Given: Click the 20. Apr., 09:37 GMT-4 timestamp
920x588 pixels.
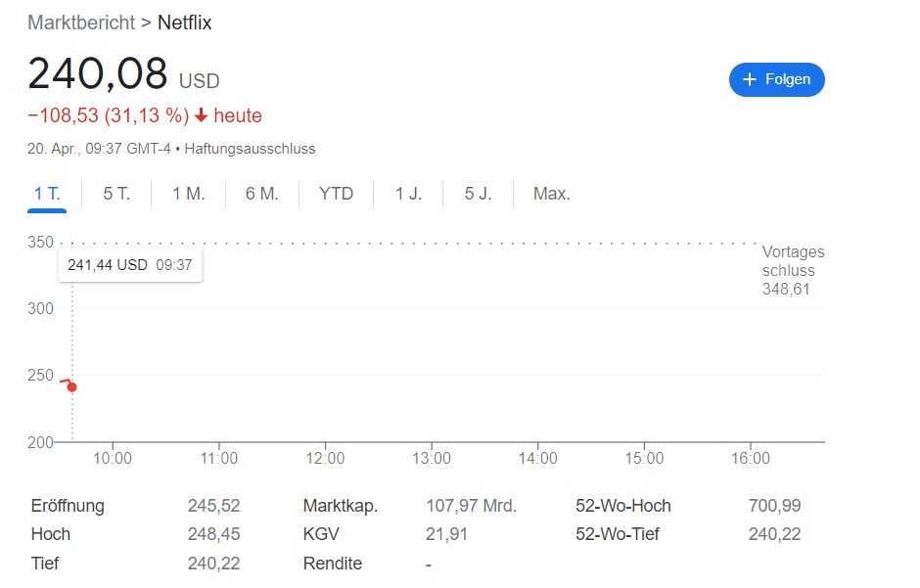Looking at the screenshot, I should [x=99, y=149].
